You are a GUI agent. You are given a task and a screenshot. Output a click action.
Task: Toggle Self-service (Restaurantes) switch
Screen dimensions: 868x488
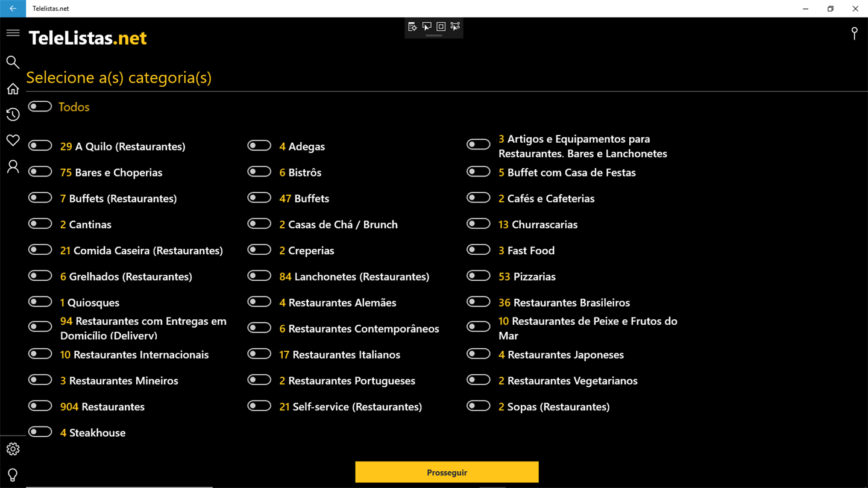[259, 406]
